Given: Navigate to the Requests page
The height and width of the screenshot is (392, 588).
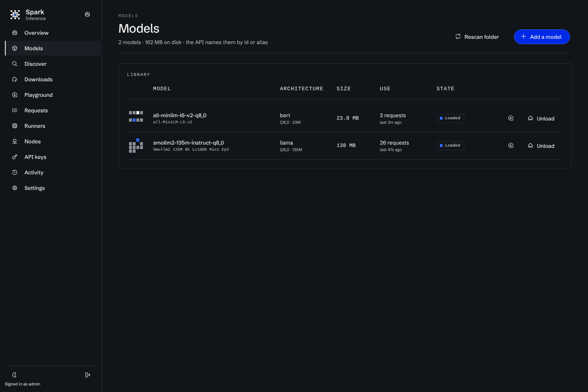Looking at the screenshot, I should coord(53,110).
